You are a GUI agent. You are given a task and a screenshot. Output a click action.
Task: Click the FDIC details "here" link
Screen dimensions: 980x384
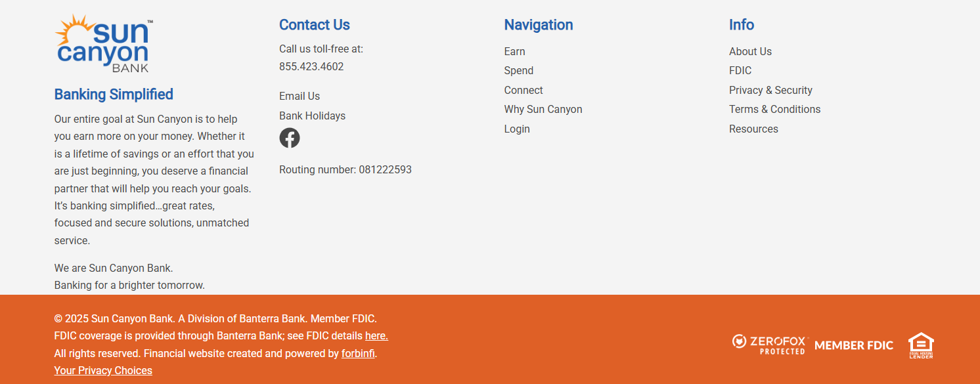coord(376,336)
